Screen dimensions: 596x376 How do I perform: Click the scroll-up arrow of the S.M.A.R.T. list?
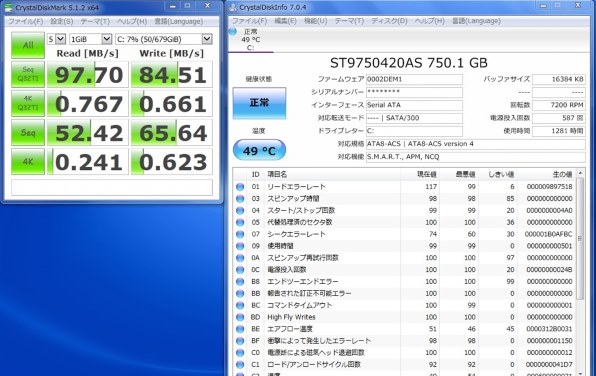click(580, 173)
